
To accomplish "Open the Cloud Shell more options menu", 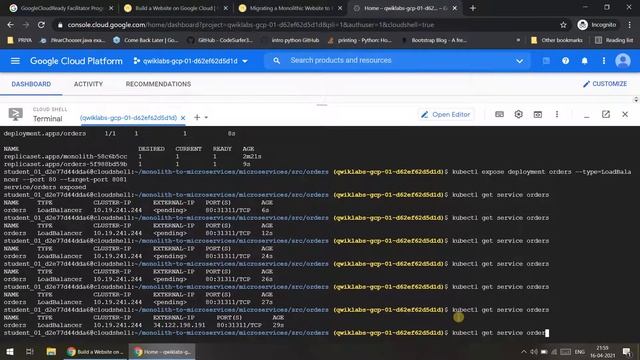I will 557,114.
